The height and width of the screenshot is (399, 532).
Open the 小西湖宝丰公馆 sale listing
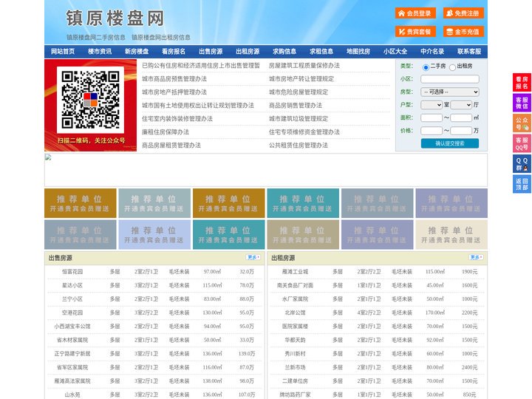point(72,327)
